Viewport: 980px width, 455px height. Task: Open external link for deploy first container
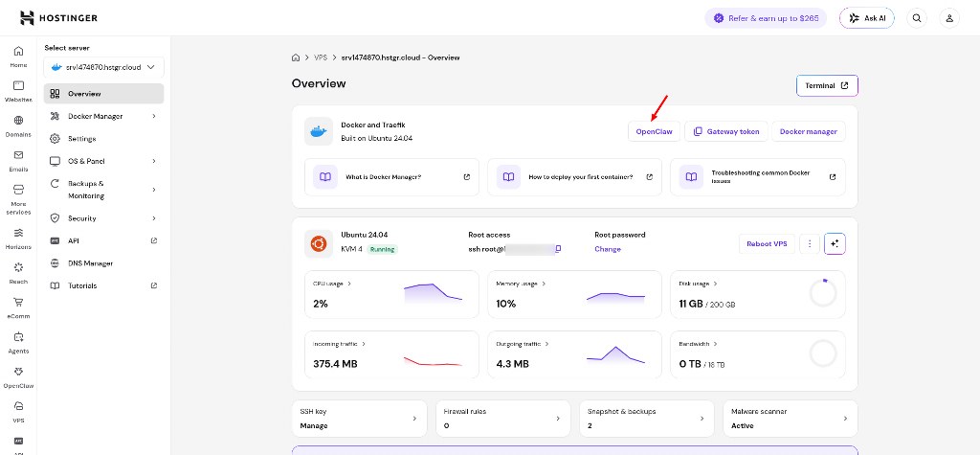tap(650, 177)
